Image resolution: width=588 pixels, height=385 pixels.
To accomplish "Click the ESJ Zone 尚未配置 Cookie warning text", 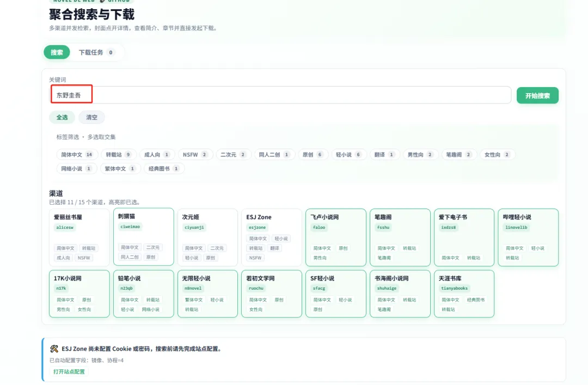I will click(x=143, y=349).
